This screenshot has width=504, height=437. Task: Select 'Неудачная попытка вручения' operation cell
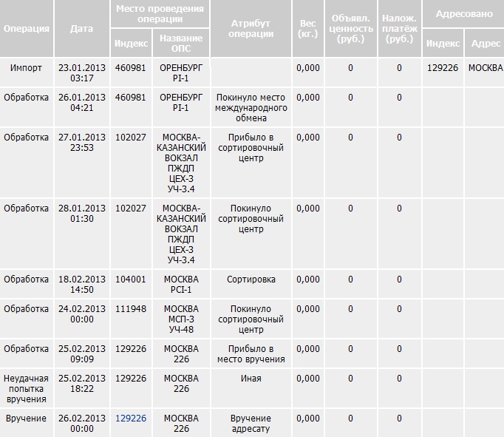(27, 388)
